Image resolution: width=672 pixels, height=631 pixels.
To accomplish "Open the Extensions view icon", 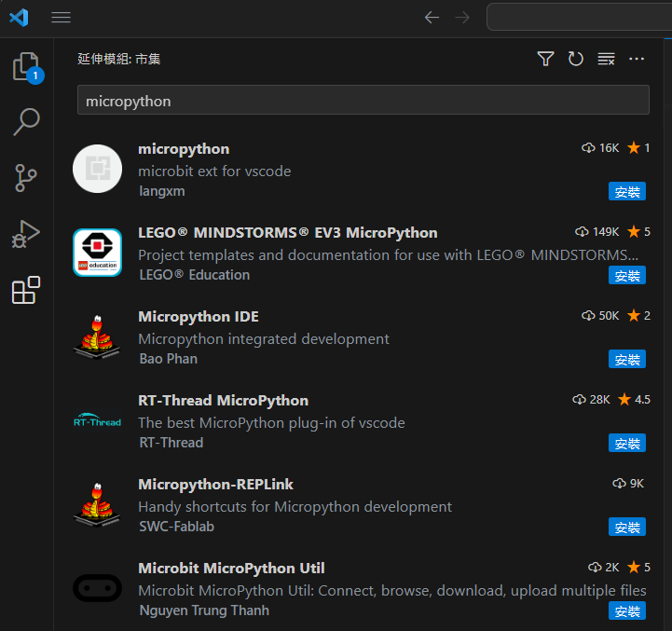I will (x=26, y=290).
